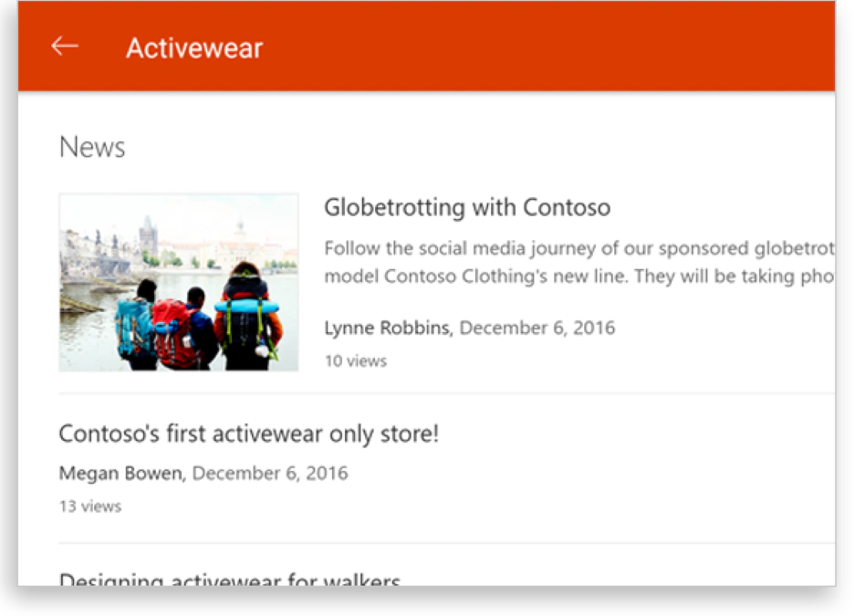Open the Globetrotting with Contoso article
Screen dimensions: 854x616
click(x=466, y=207)
